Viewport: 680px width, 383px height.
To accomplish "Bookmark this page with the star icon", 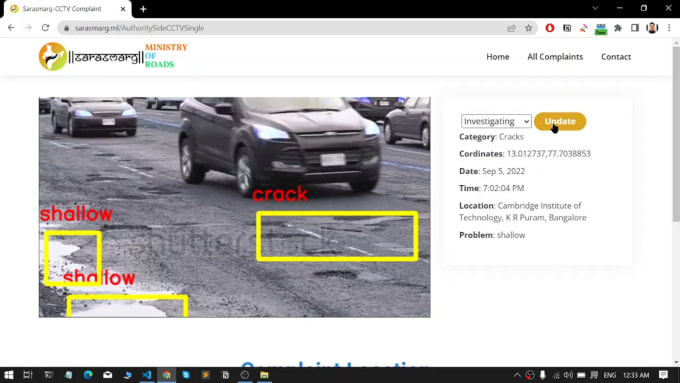I will (x=528, y=28).
